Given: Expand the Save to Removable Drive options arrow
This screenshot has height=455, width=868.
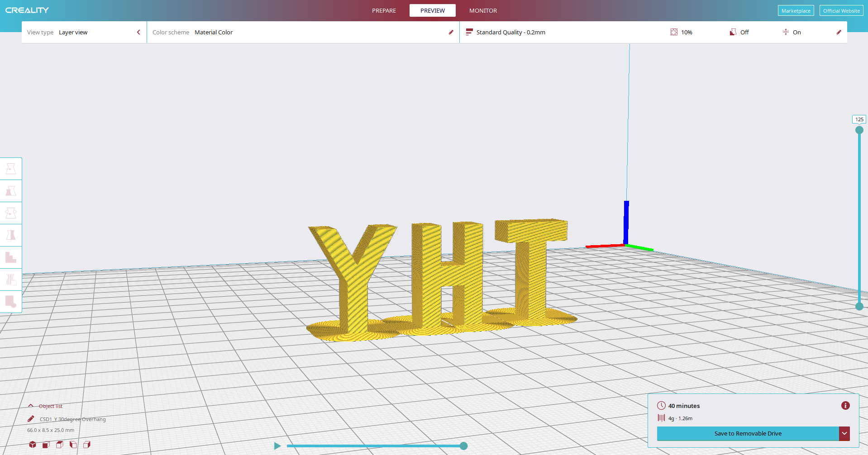Looking at the screenshot, I should pos(844,433).
